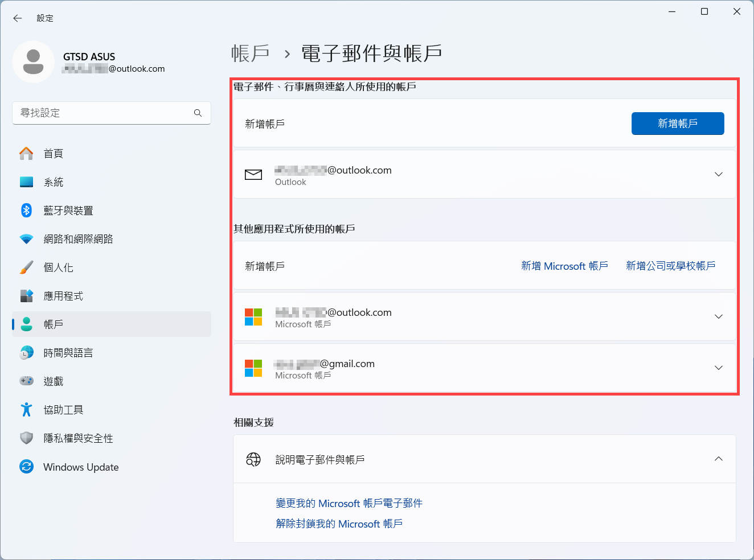The width and height of the screenshot is (754, 560).
Task: Select 帳戶 in the sidebar
Action: point(112,324)
